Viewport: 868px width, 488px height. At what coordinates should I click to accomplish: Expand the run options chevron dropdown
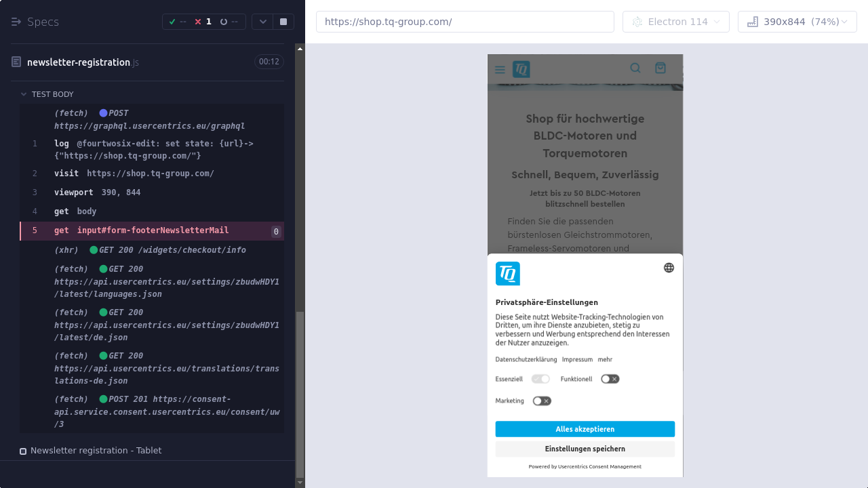click(x=262, y=22)
